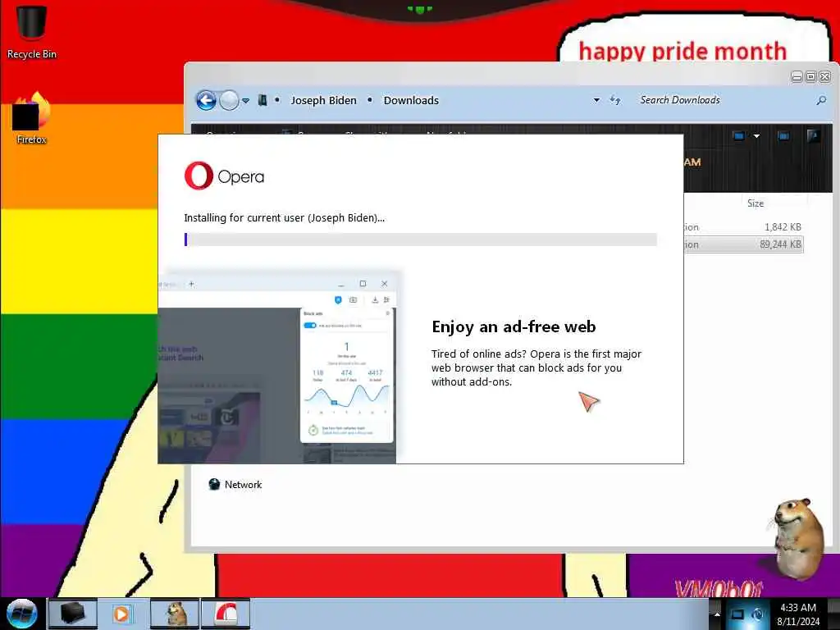Click the hamster gadget on the desktop
Viewport: 840px width, 630px height.
tap(799, 538)
